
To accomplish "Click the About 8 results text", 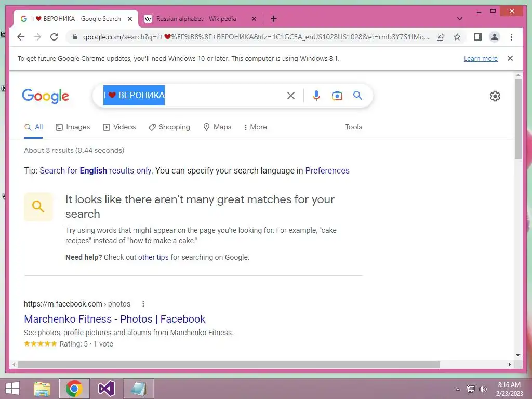I will (74, 150).
